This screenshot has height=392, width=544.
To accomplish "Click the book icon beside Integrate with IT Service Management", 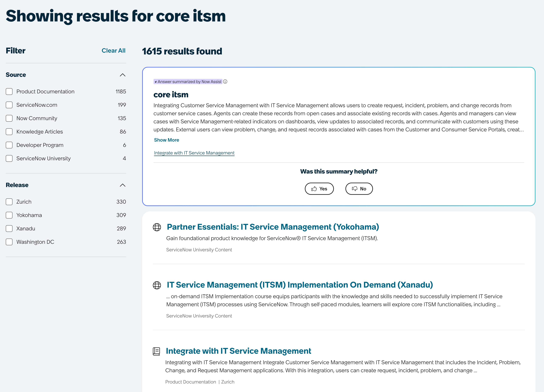I will click(x=156, y=351).
